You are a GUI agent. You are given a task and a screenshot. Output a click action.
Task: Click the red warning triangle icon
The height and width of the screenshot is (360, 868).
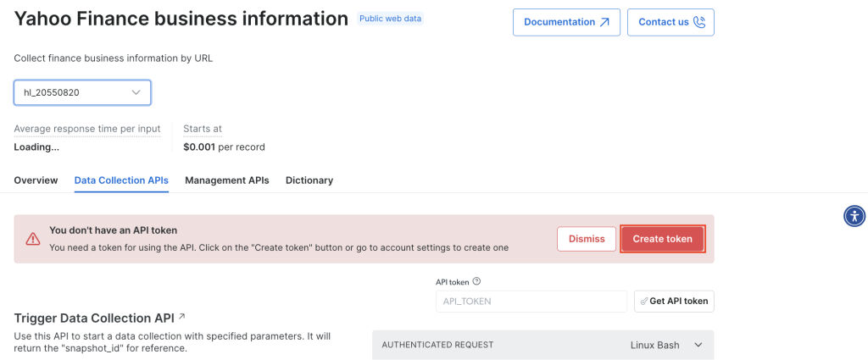point(32,239)
